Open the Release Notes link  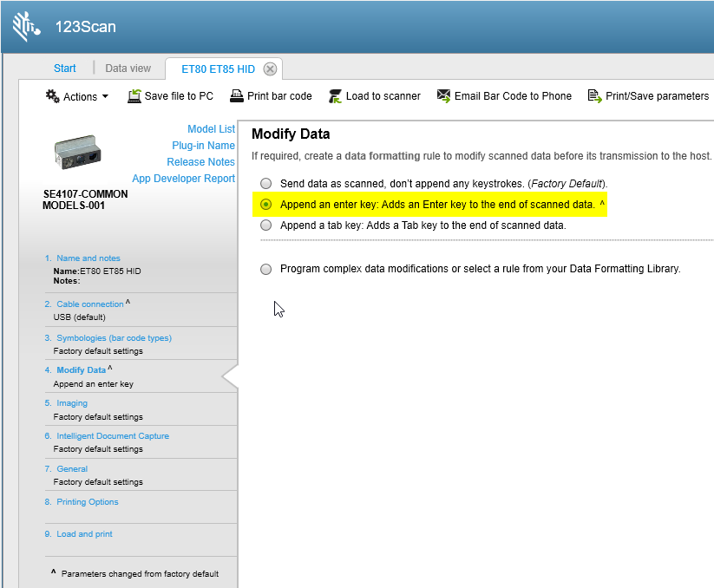(x=201, y=161)
